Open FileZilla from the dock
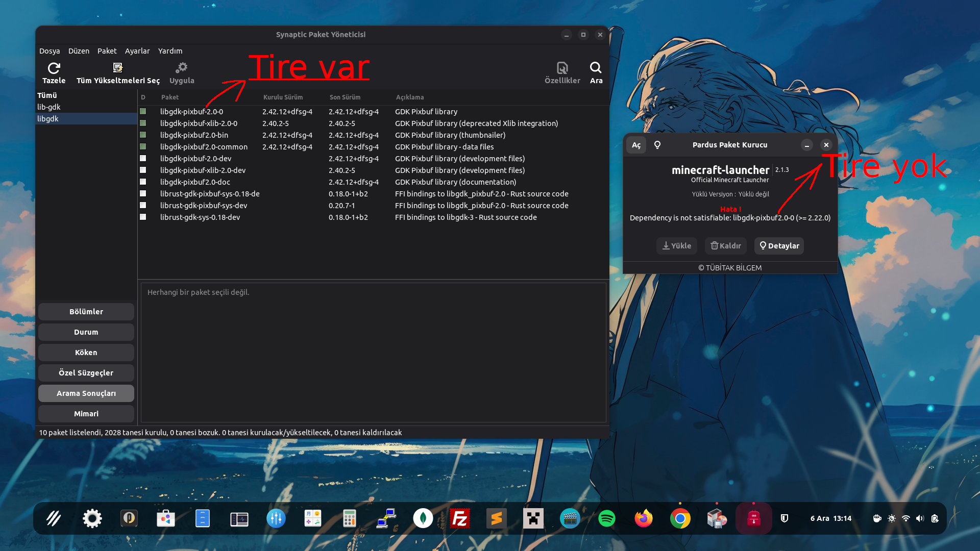The height and width of the screenshot is (551, 980). pos(459,519)
